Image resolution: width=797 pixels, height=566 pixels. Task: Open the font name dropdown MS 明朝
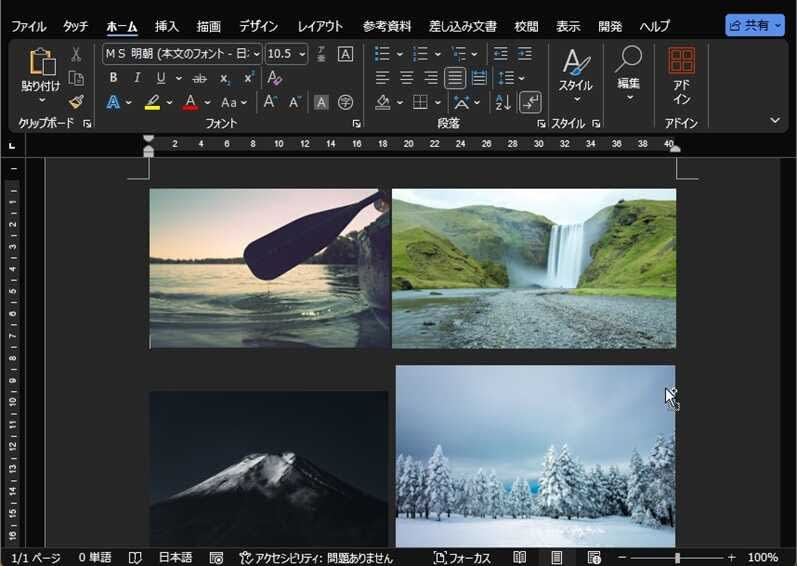pos(182,54)
